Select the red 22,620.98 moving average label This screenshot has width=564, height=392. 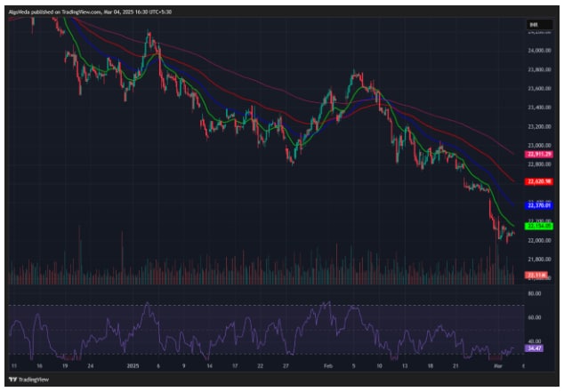point(538,181)
